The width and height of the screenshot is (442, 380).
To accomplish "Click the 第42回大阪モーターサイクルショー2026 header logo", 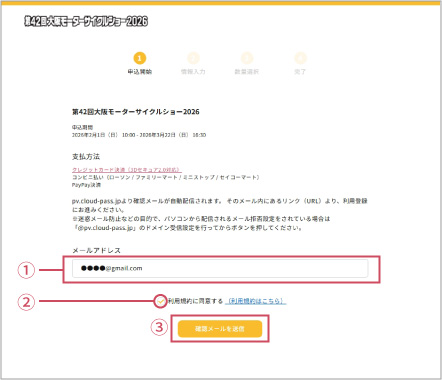I will coord(86,21).
